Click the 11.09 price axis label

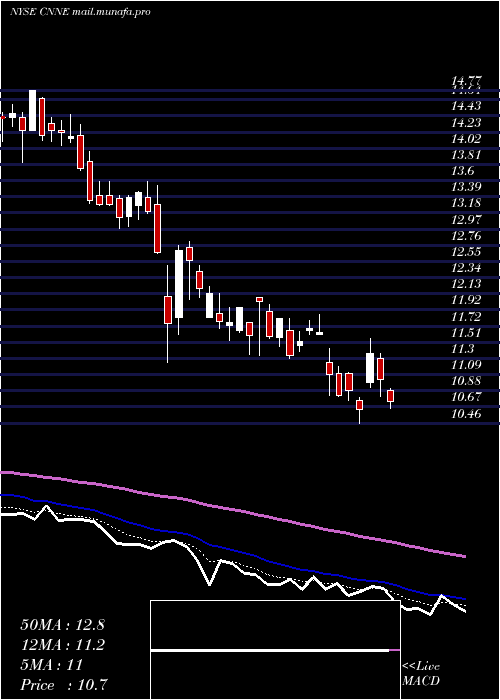click(466, 365)
